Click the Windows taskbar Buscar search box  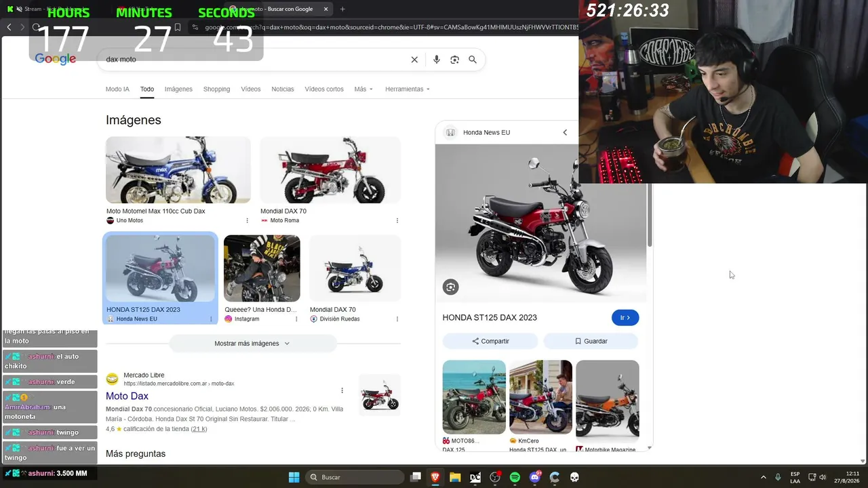tap(355, 477)
